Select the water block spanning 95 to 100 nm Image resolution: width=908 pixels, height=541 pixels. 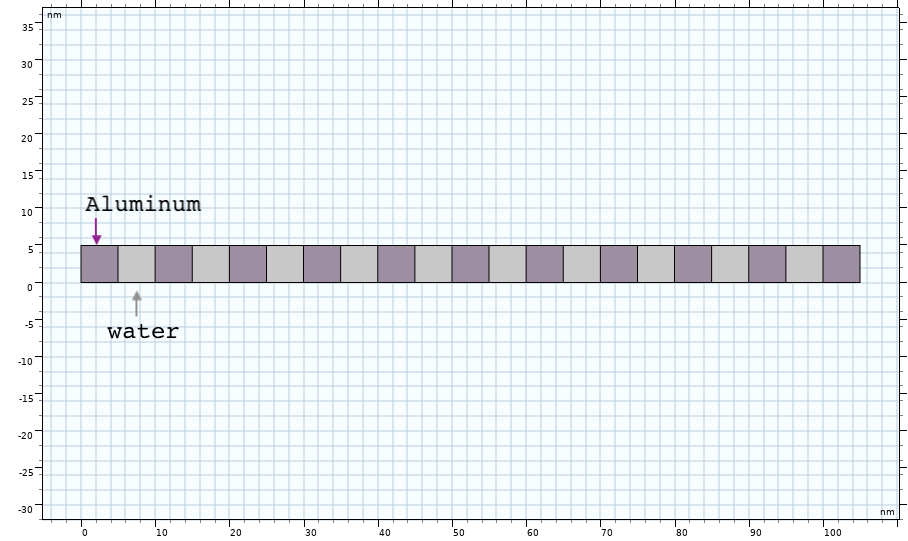[x=804, y=264]
